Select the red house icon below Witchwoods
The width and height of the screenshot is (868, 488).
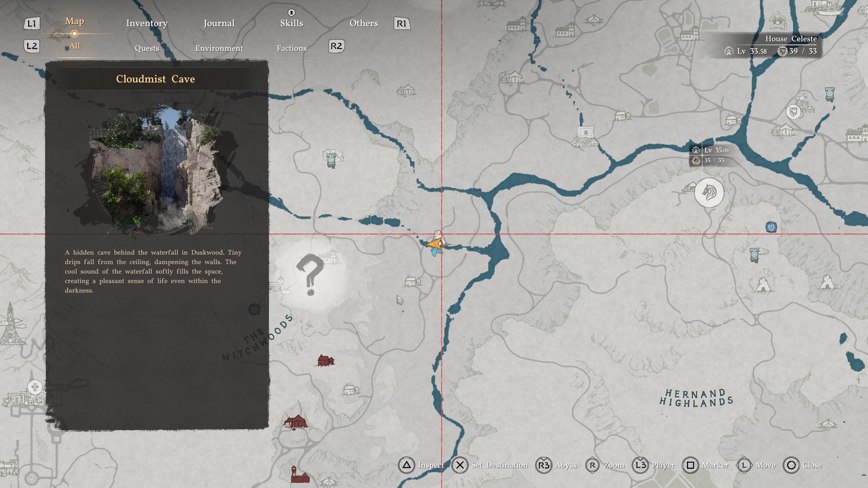coord(325,360)
